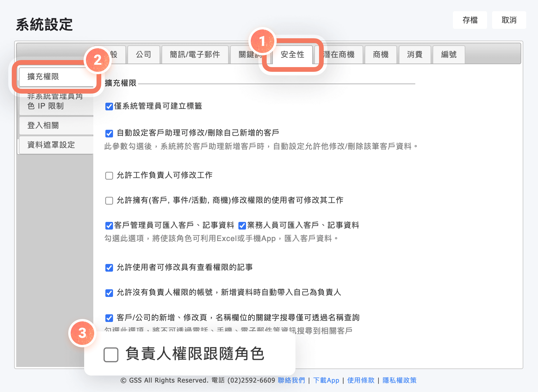Open the 簡訊/電子郵件 tab
Screen dimensions: 538x392
coord(195,54)
